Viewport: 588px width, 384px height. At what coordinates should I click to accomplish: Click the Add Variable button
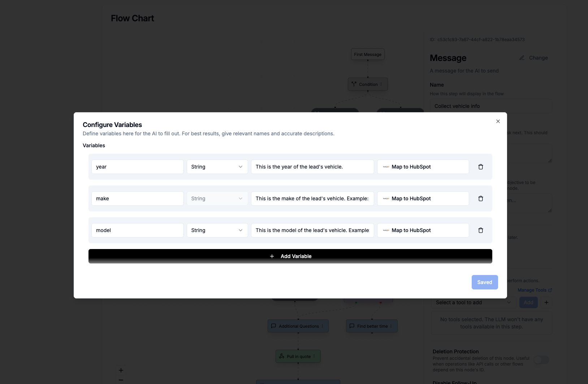pyautogui.click(x=290, y=256)
